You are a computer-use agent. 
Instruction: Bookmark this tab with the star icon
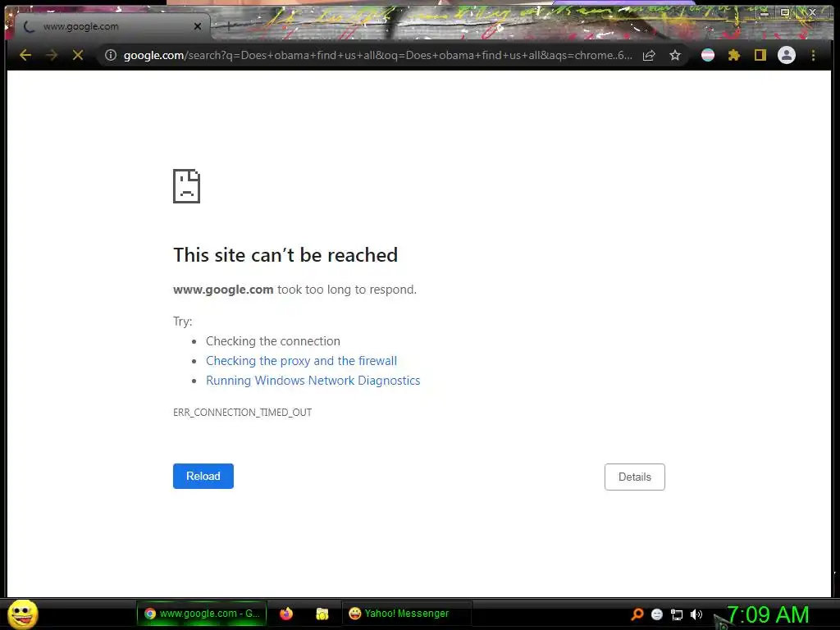[x=675, y=55]
